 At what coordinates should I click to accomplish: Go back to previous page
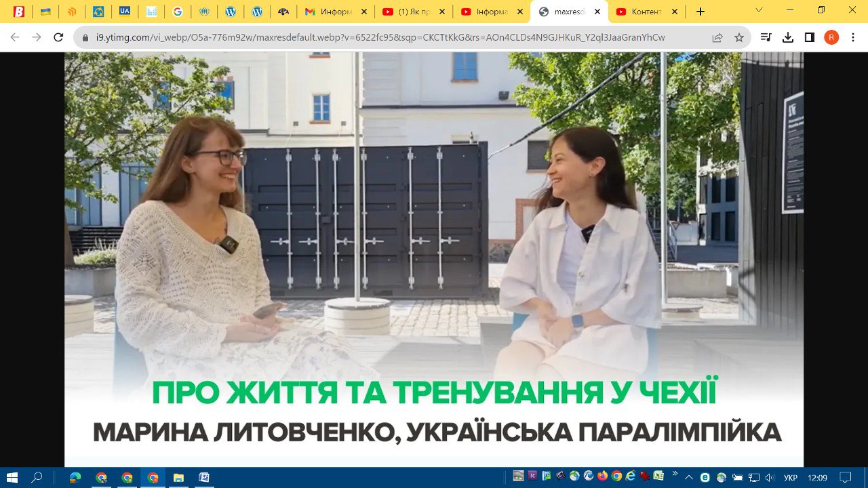[x=15, y=38]
